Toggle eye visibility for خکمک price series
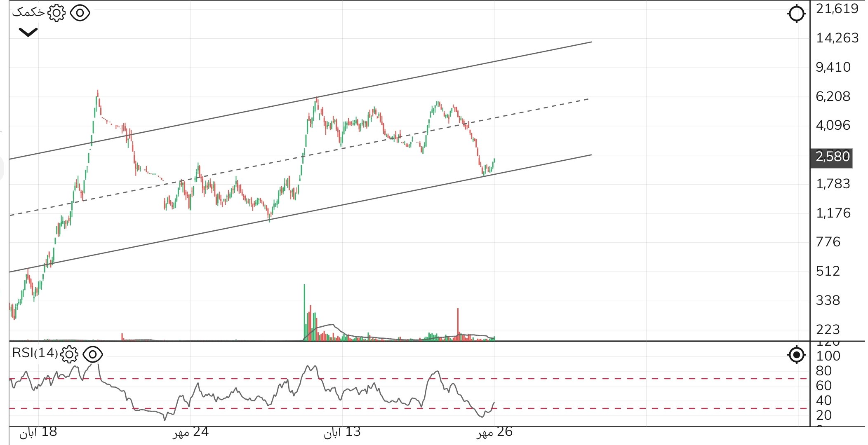868x445 pixels. pyautogui.click(x=80, y=13)
